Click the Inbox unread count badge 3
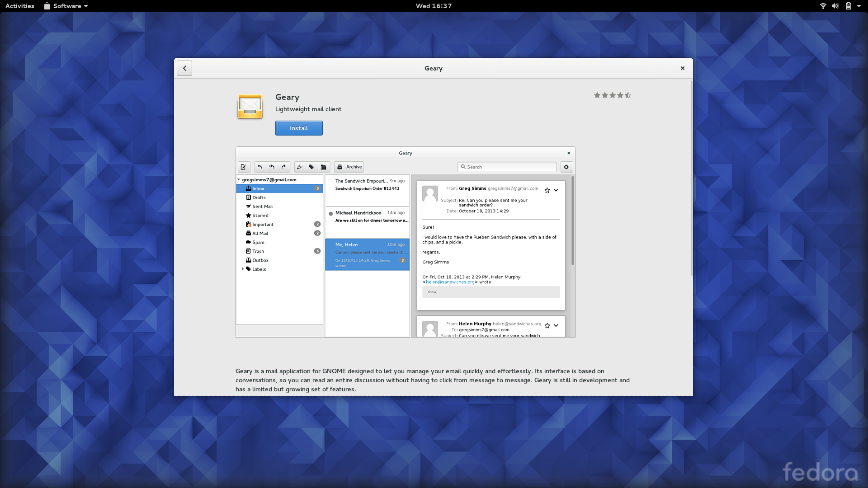868x488 pixels. 317,188
